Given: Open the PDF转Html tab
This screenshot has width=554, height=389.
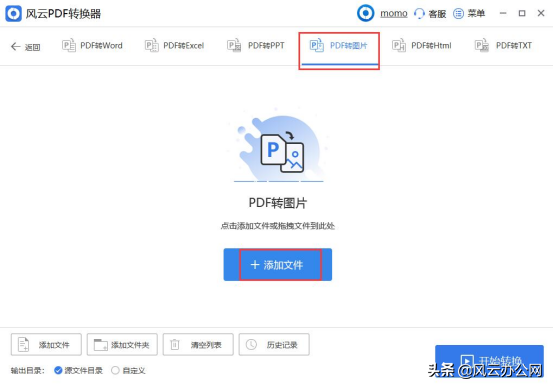Looking at the screenshot, I should [422, 46].
